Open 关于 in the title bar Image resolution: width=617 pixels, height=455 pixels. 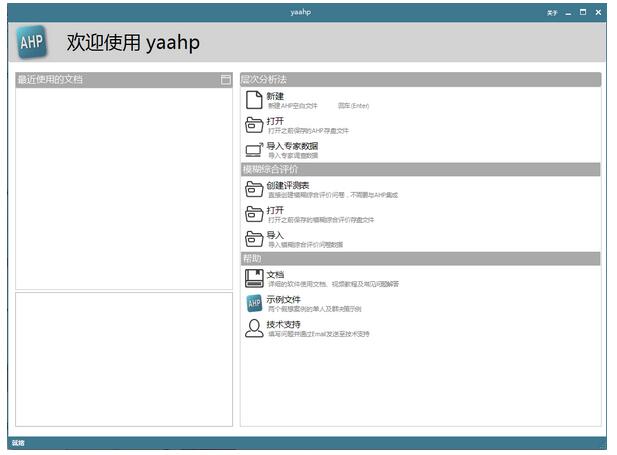(x=552, y=13)
